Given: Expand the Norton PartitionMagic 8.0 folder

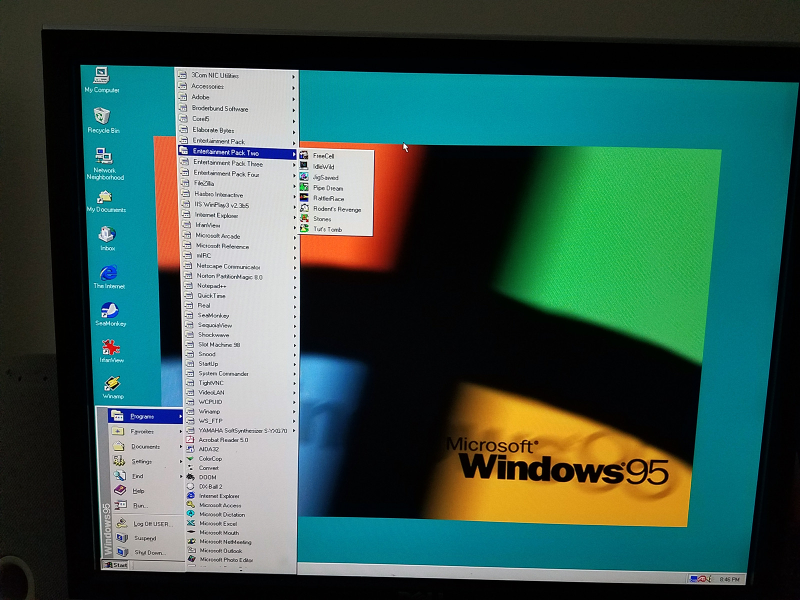Looking at the screenshot, I should (x=239, y=277).
